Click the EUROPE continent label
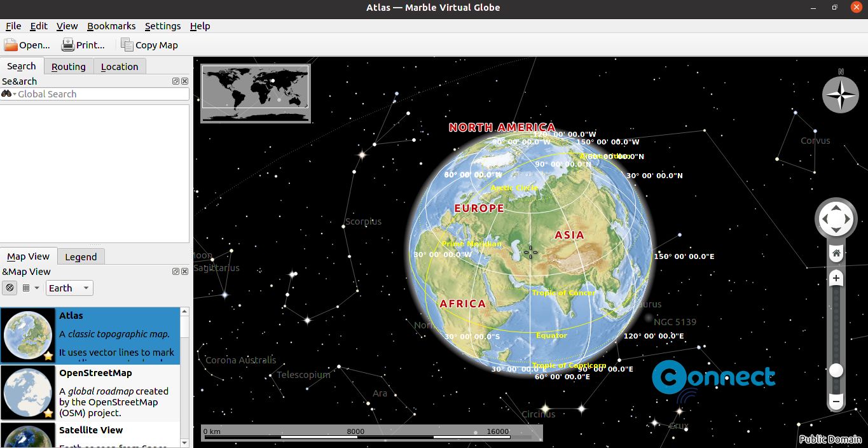Image resolution: width=868 pixels, height=448 pixels. tap(479, 209)
